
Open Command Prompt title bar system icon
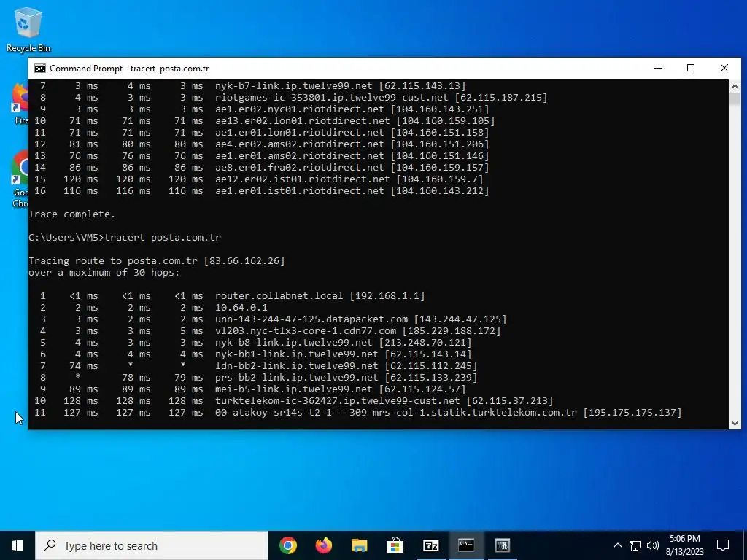40,68
